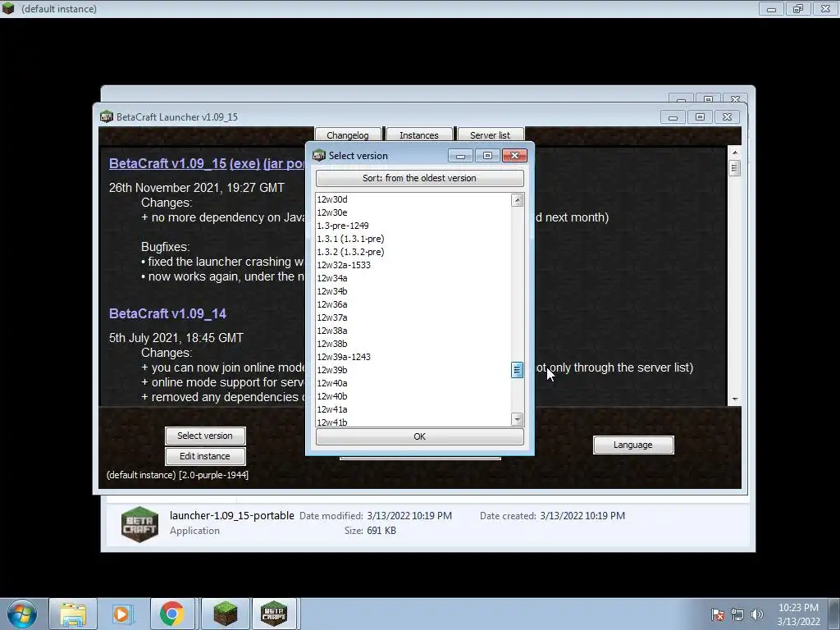This screenshot has height=630, width=840.
Task: Select version 1.3.2 (1.3.2-pre)
Action: [413, 252]
